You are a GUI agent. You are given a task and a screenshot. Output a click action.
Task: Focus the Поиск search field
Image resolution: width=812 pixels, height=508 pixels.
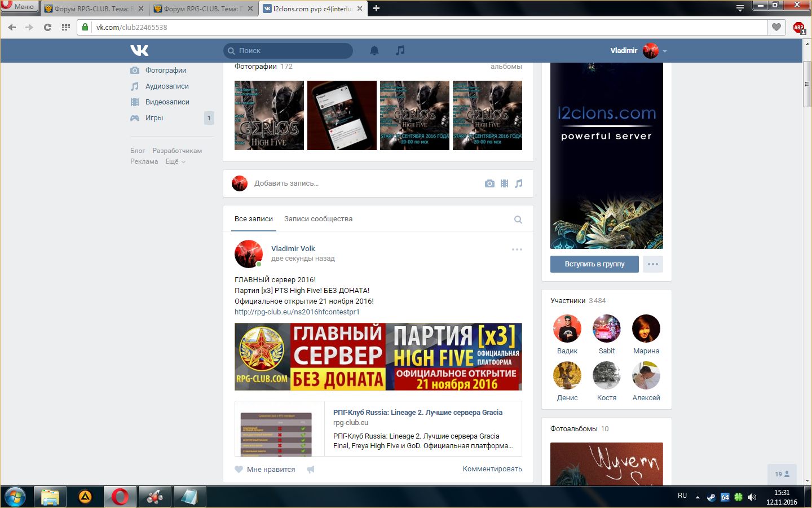(288, 51)
